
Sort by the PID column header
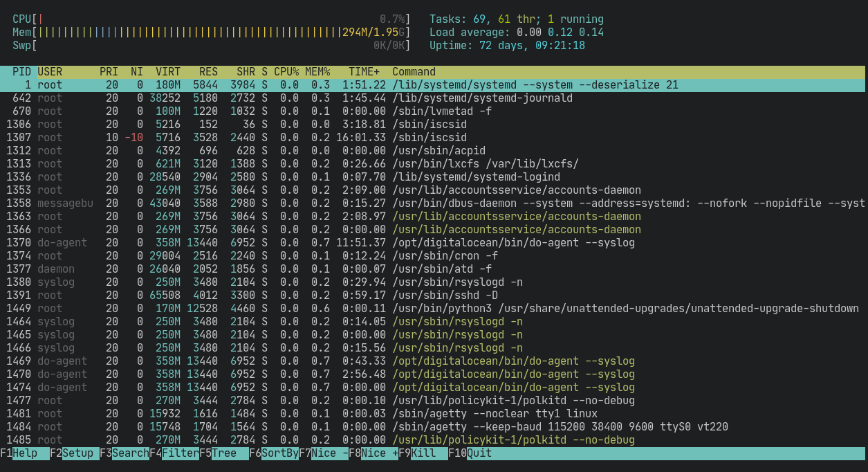21,72
